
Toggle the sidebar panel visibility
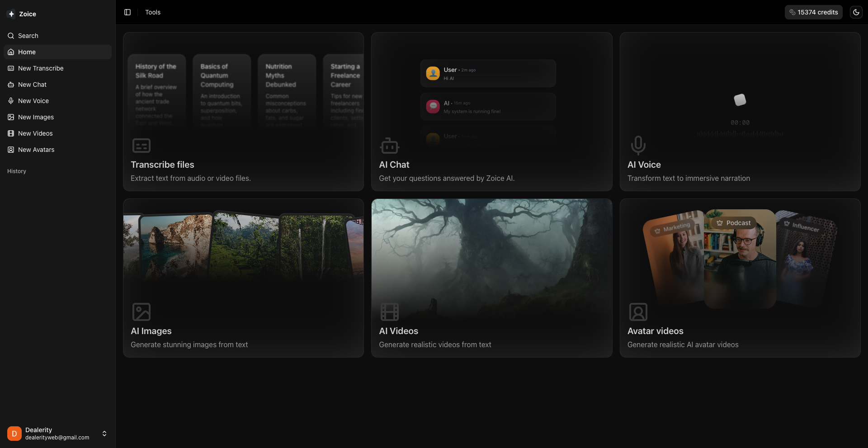[x=127, y=12]
